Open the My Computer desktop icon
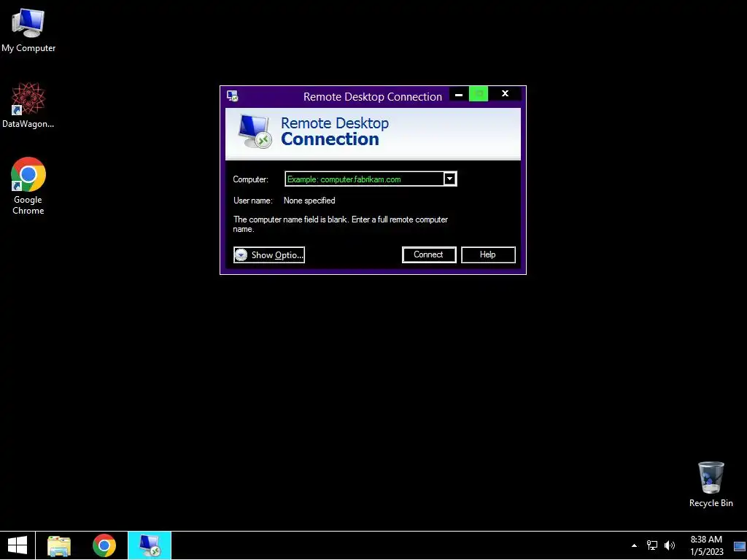Viewport: 747px width, 560px height. pyautogui.click(x=28, y=31)
